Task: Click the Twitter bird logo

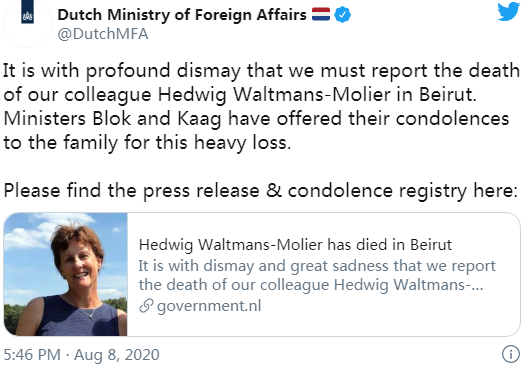Action: tap(508, 12)
